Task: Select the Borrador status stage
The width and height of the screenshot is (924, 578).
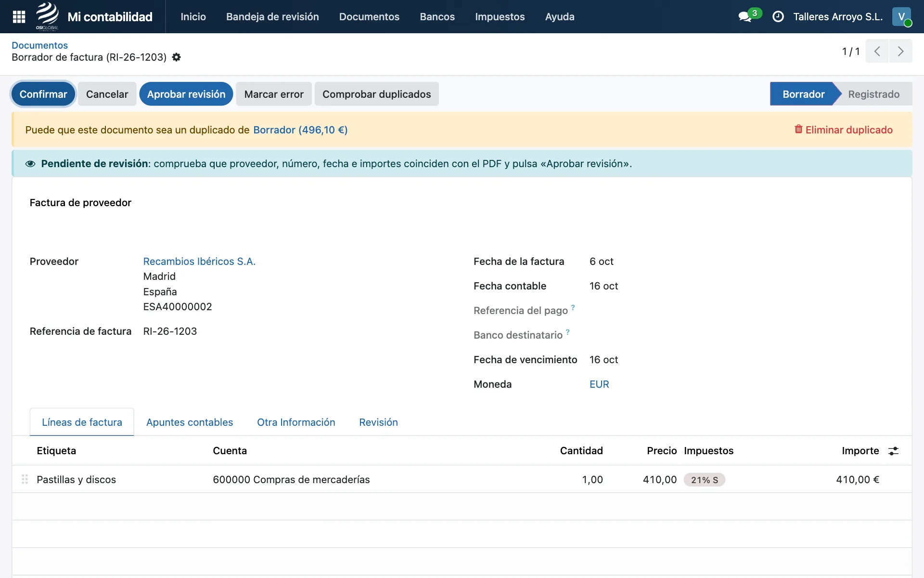Action: pos(803,94)
